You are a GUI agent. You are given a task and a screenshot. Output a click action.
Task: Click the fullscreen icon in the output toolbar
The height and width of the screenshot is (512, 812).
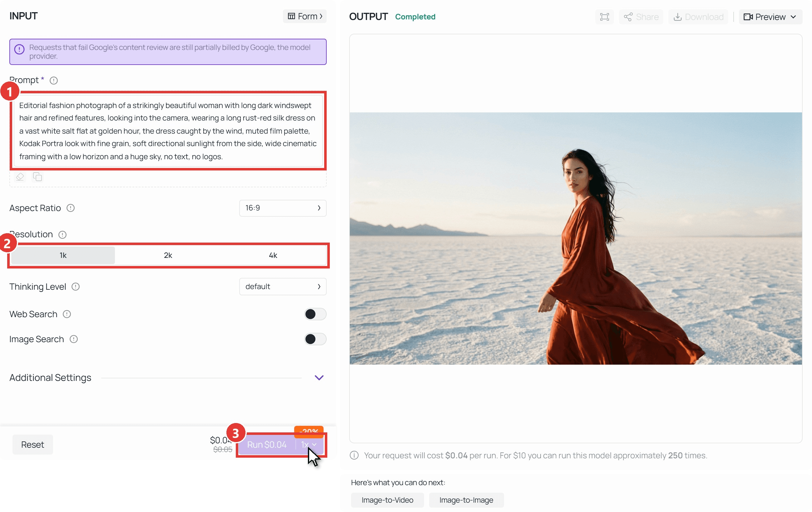[604, 17]
